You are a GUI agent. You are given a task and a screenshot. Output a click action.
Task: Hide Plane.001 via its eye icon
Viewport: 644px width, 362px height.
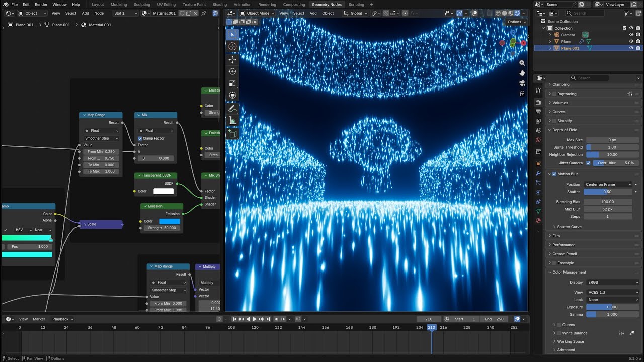pyautogui.click(x=631, y=48)
